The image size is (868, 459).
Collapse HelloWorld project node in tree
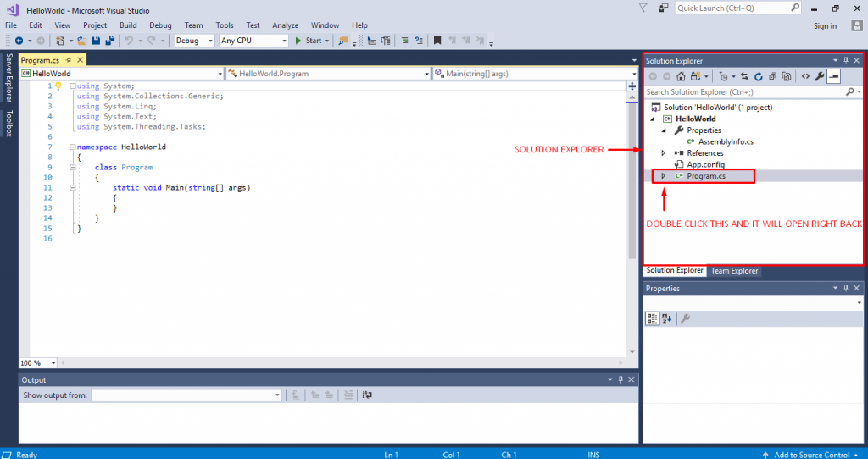point(652,119)
